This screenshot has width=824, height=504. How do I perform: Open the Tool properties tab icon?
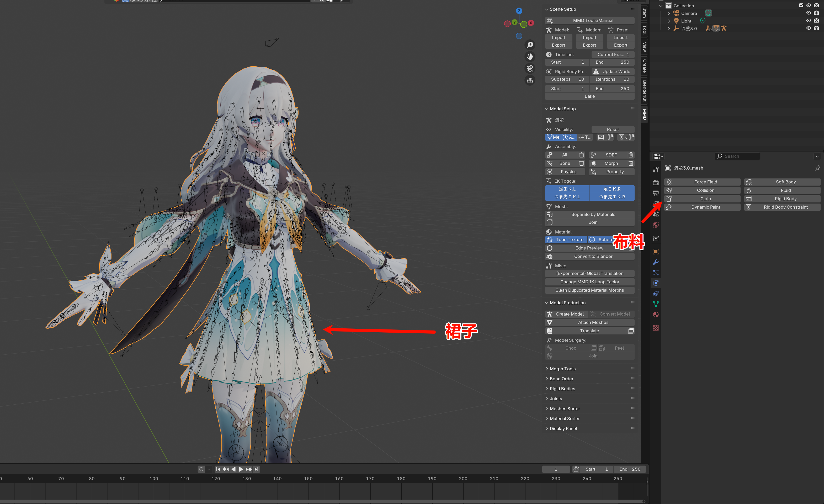click(x=656, y=170)
